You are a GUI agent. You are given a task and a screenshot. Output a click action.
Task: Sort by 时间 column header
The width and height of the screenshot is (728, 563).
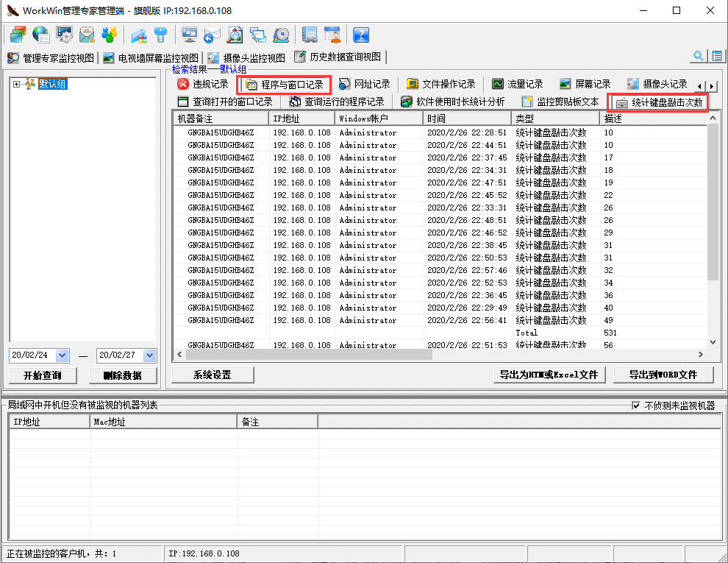click(467, 119)
